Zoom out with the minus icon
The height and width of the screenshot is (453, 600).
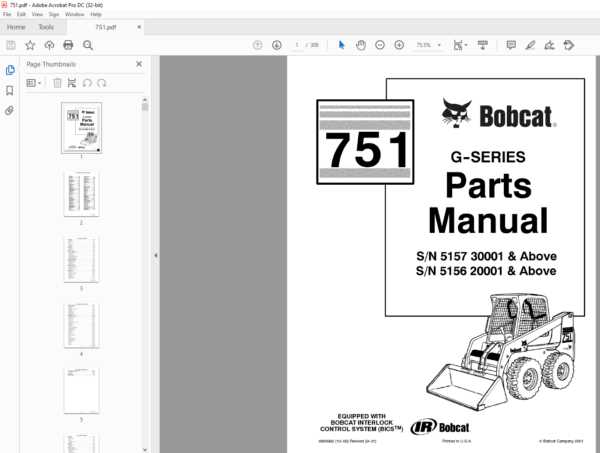click(x=380, y=45)
